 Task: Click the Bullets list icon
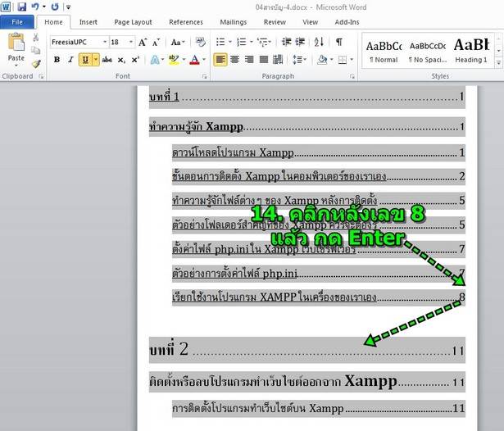220,42
